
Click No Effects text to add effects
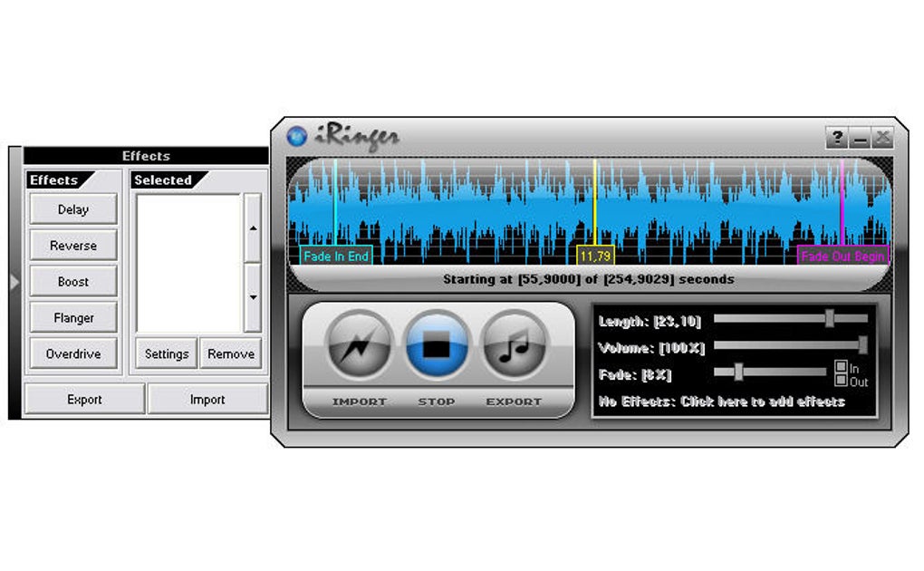pyautogui.click(x=722, y=402)
